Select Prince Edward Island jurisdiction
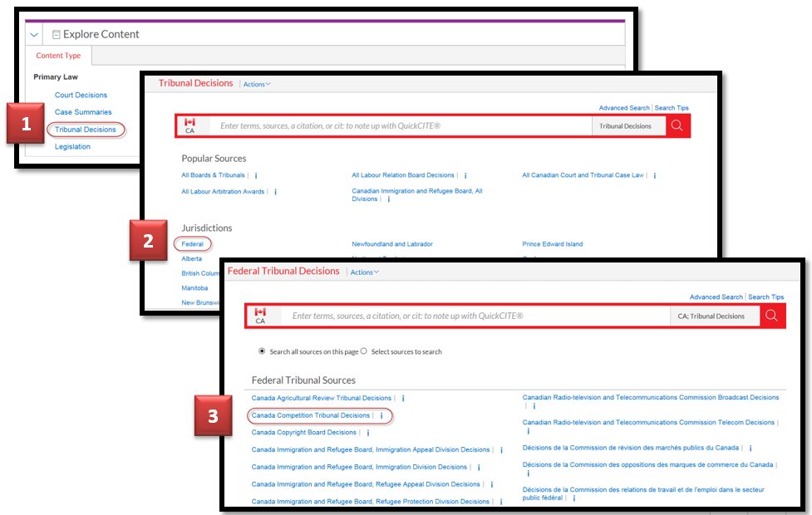 (552, 244)
